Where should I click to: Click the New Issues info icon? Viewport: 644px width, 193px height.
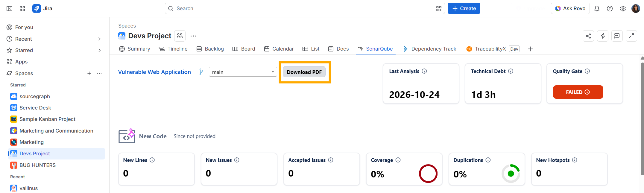coord(237,160)
